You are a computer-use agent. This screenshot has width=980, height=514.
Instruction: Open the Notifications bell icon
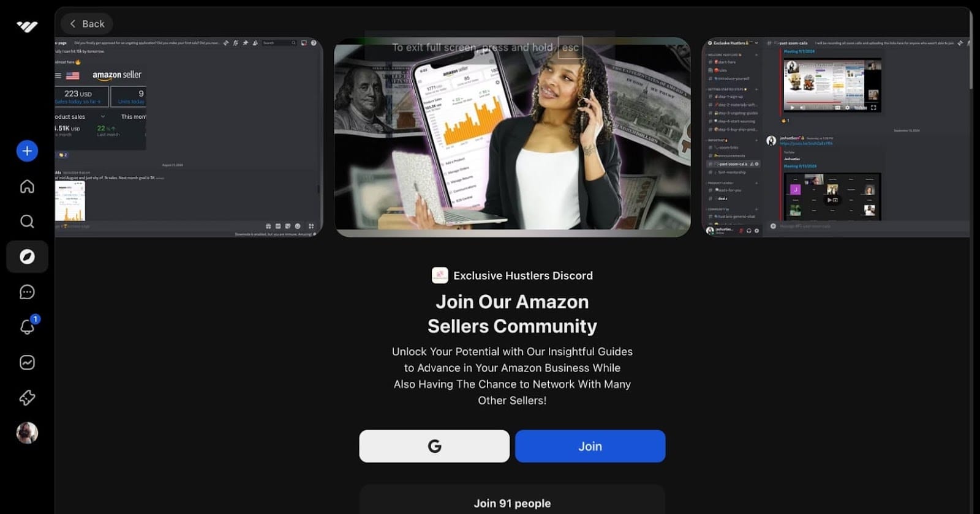click(27, 327)
